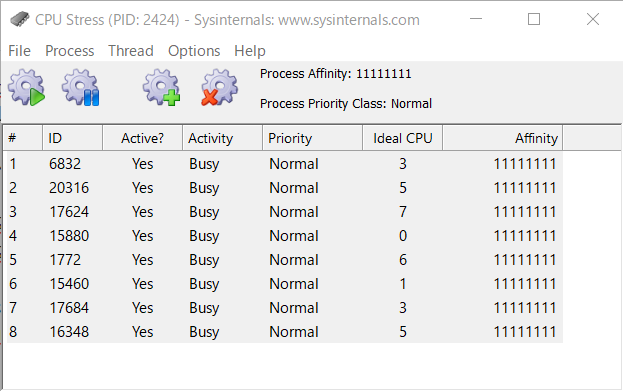The image size is (623, 391).
Task: Open the Process menu
Action: pyautogui.click(x=70, y=51)
